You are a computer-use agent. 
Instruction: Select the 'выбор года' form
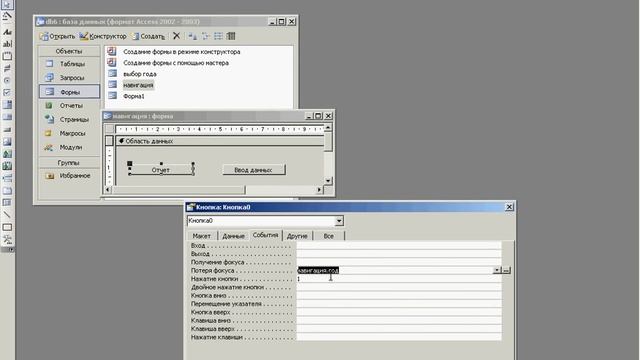[x=140, y=74]
